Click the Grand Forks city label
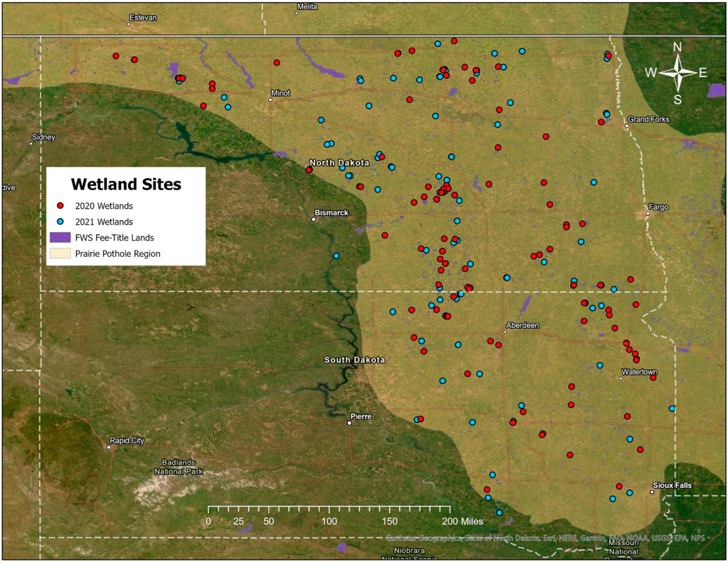This screenshot has height=563, width=728. point(648,119)
